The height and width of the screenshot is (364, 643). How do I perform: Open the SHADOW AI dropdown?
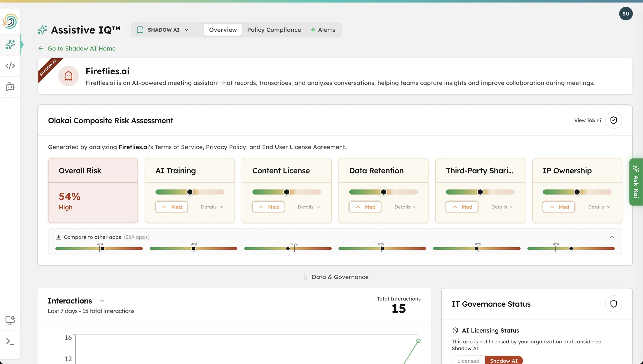[163, 30]
